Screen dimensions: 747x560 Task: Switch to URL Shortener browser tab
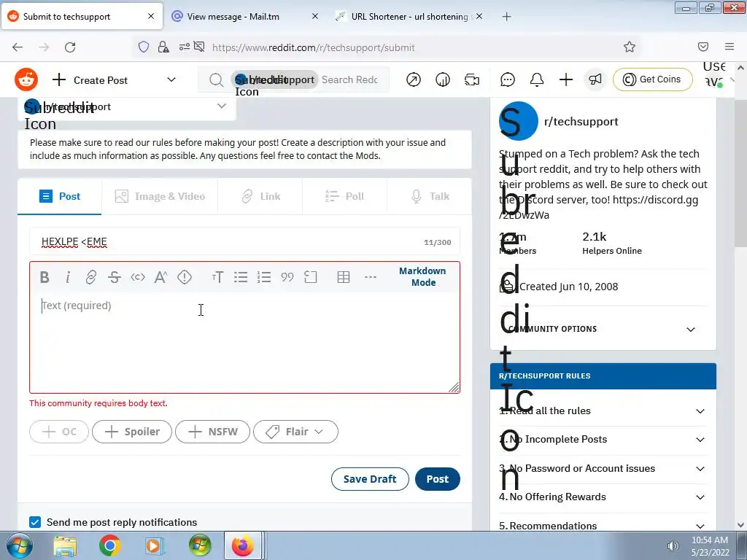tap(409, 17)
